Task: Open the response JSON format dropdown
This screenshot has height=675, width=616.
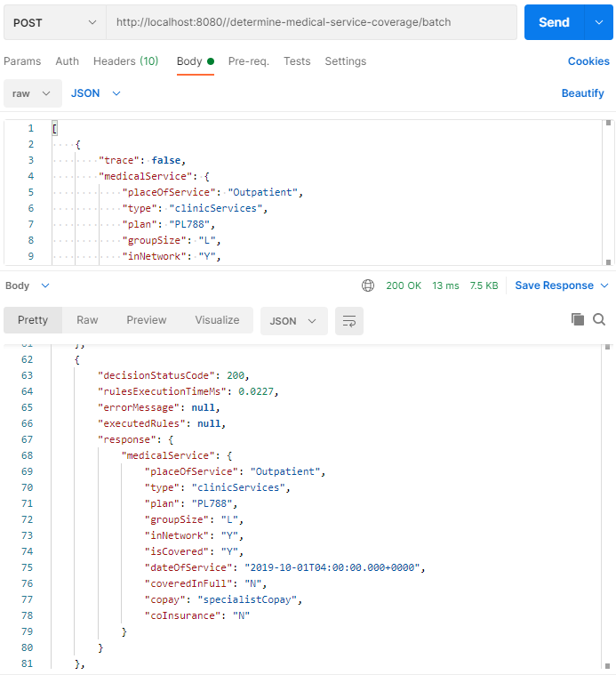Action: tap(293, 321)
